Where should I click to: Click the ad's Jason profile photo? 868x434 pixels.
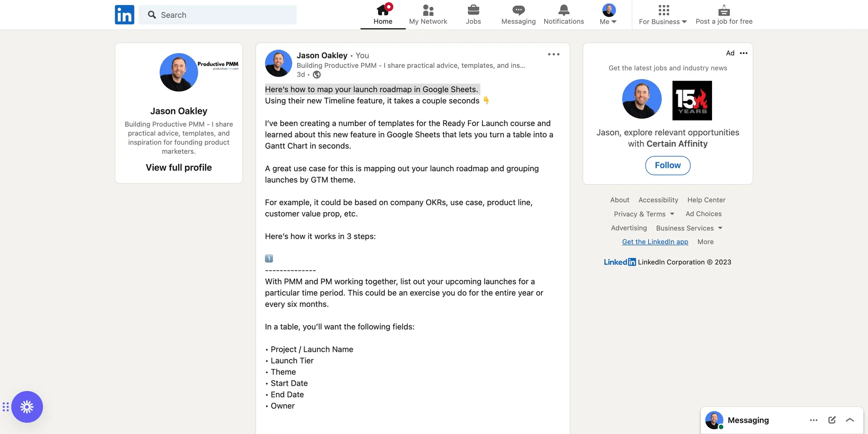[x=642, y=99]
